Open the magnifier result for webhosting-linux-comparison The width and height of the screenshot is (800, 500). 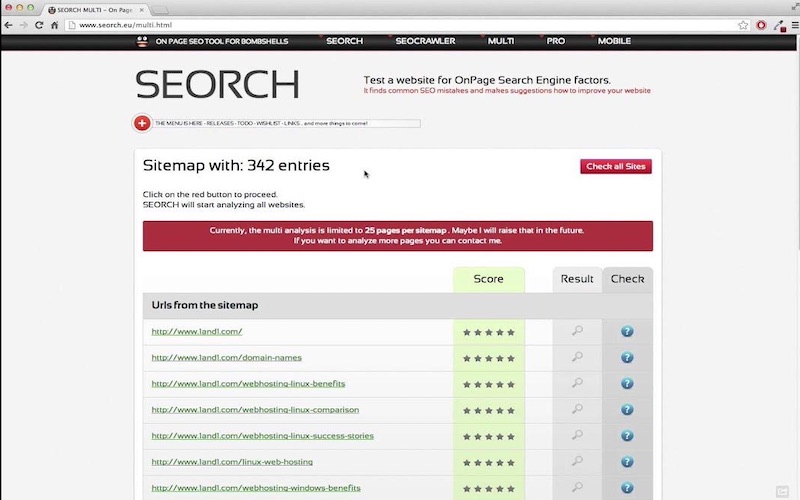click(577, 409)
